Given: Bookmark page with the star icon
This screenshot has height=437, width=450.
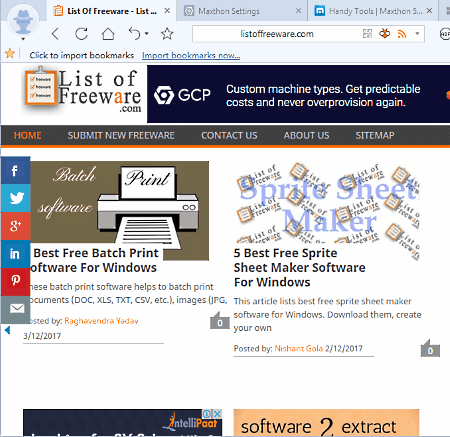Looking at the screenshot, I should pyautogui.click(x=167, y=34).
